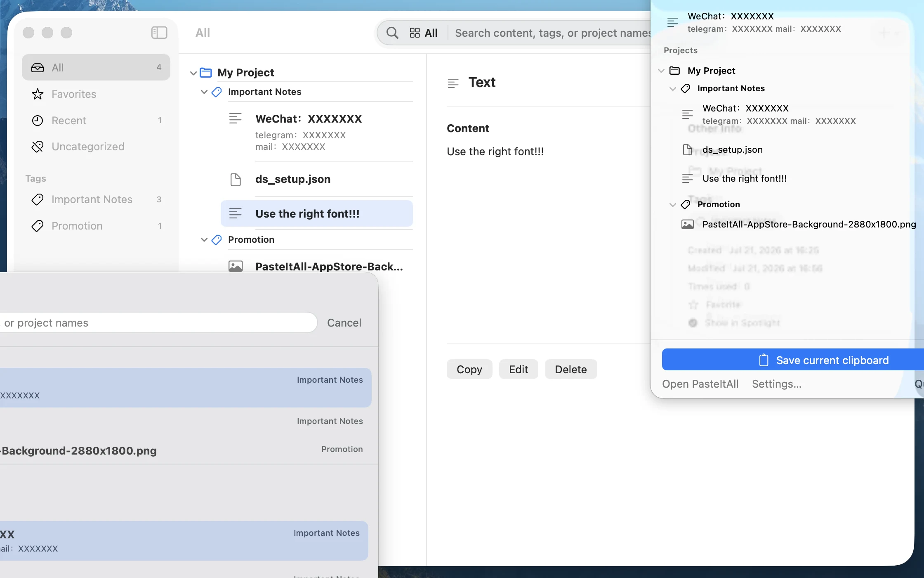Open PasteItAll from the popup
Viewport: 924px width, 578px height.
tap(700, 384)
